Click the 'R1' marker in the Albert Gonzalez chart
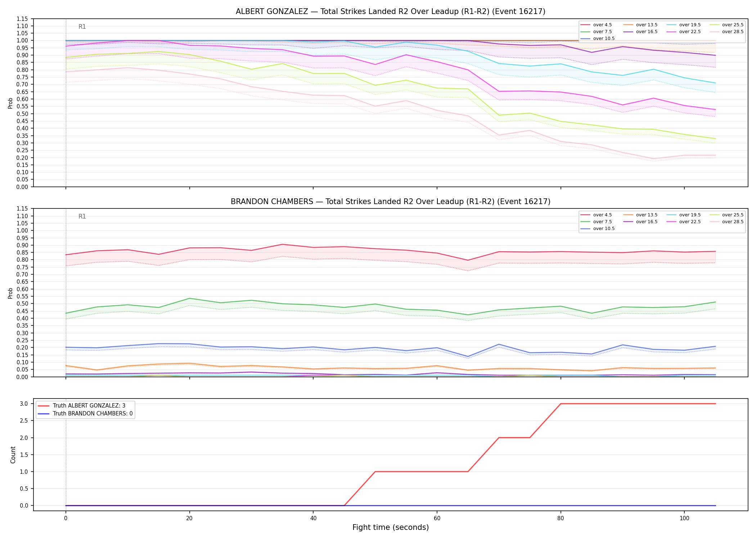Screen dimensions: 756x540 [x=82, y=27]
